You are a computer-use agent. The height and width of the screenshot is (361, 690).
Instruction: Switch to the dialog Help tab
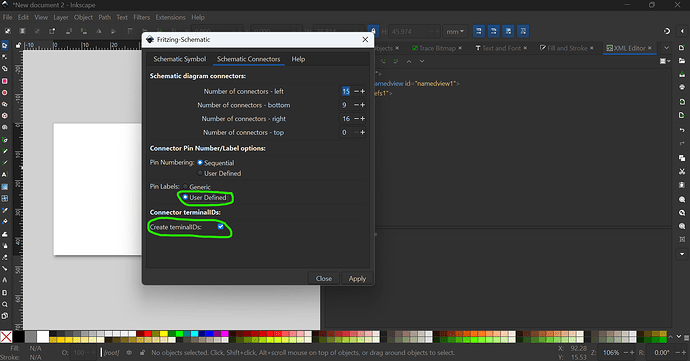298,59
